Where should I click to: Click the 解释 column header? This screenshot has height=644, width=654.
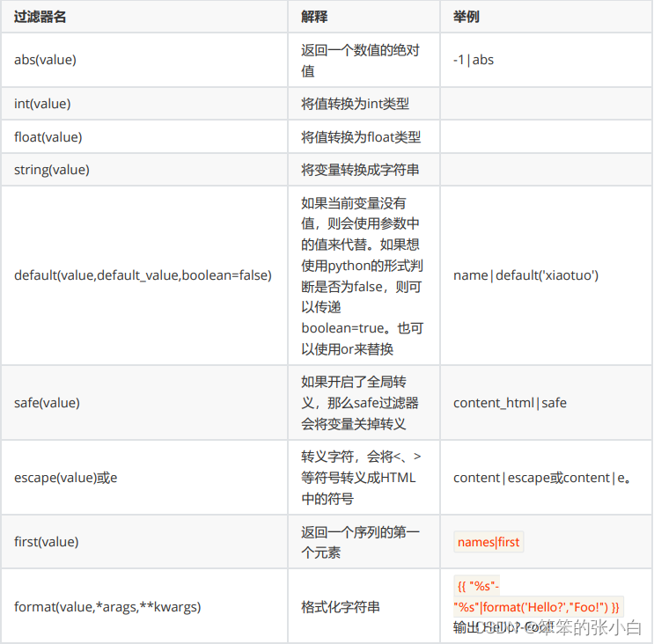[313, 17]
